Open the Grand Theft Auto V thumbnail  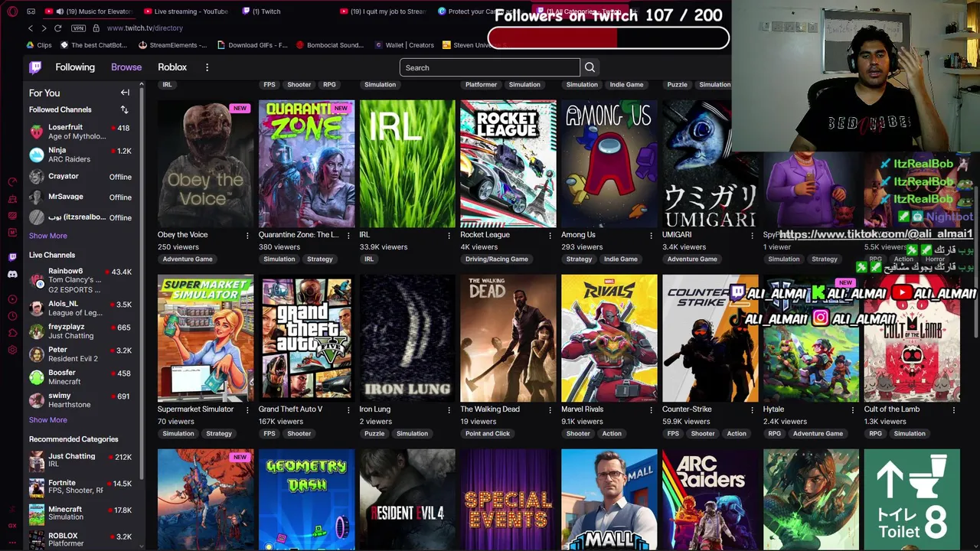click(x=306, y=338)
